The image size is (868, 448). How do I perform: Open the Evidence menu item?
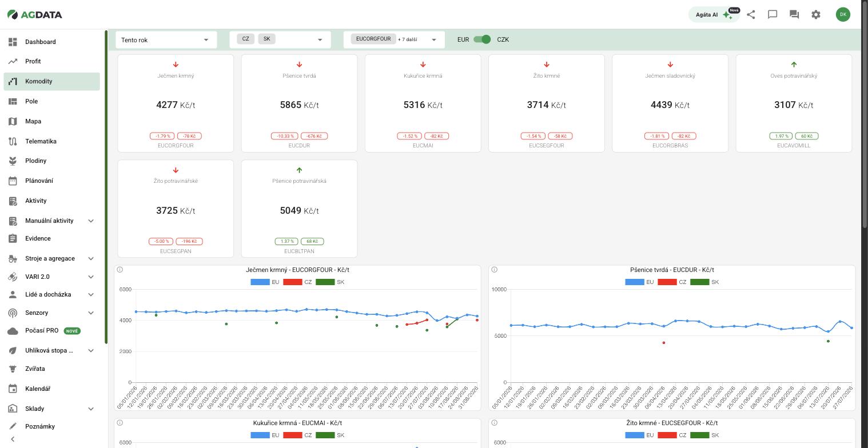(x=51, y=238)
